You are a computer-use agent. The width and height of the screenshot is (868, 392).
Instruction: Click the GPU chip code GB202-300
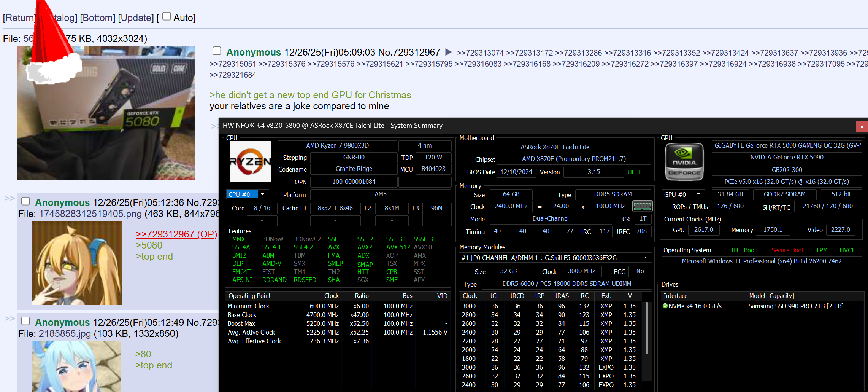[x=787, y=170]
